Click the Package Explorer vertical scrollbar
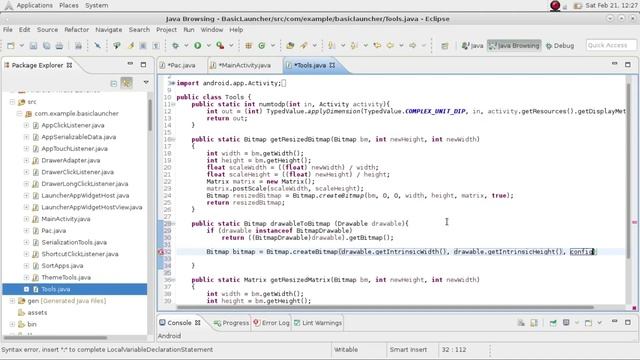This screenshot has width=640, height=360. tap(150, 116)
